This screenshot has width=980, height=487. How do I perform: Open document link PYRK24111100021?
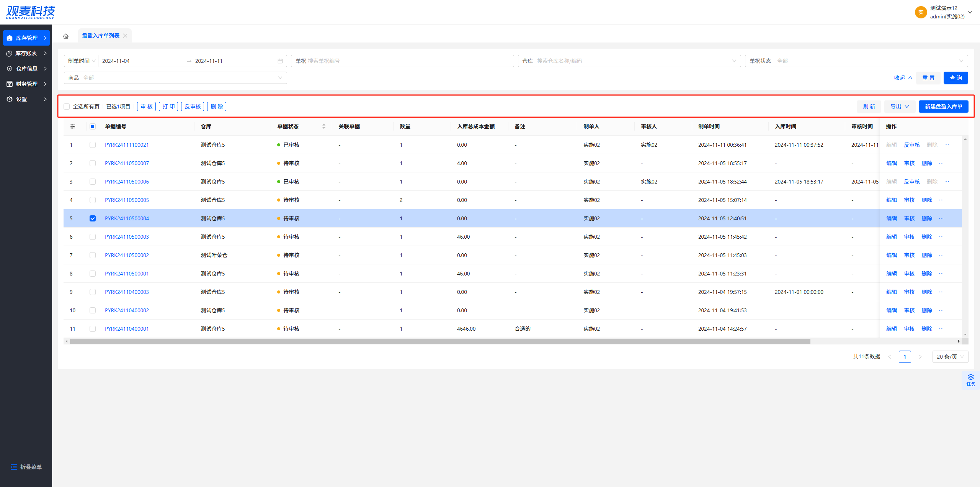point(127,145)
